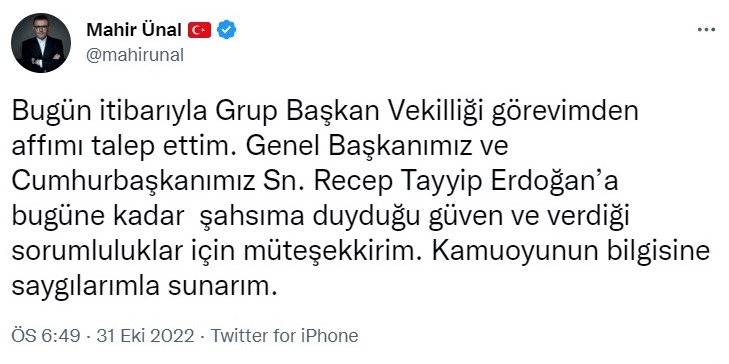Screen dimensions: 729x364
Task: Open the three-dot more options menu
Action: (x=706, y=30)
